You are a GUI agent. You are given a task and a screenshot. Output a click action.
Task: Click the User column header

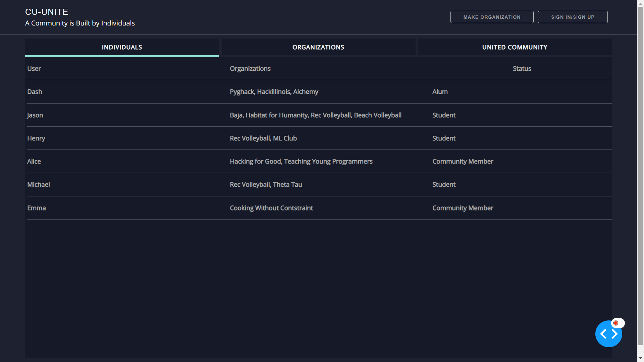point(34,68)
